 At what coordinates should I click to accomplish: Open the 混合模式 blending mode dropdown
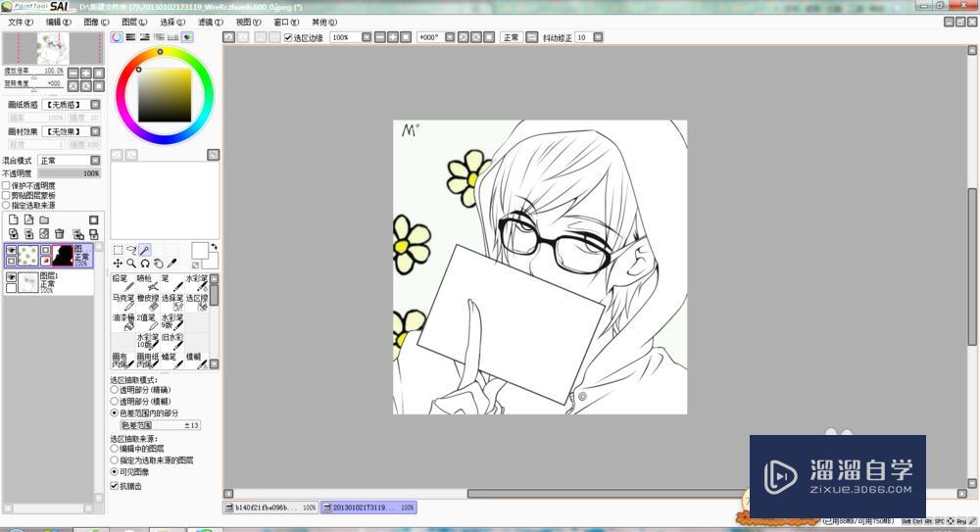pyautogui.click(x=95, y=161)
